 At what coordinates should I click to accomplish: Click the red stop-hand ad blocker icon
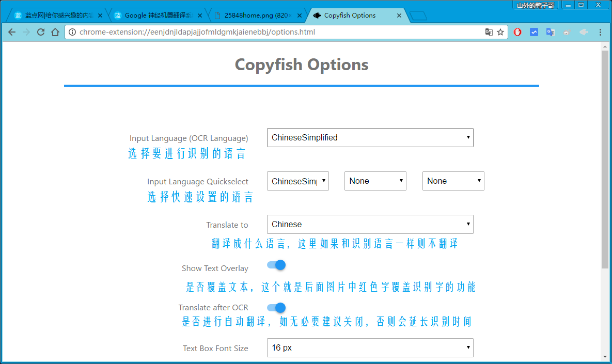click(x=517, y=32)
